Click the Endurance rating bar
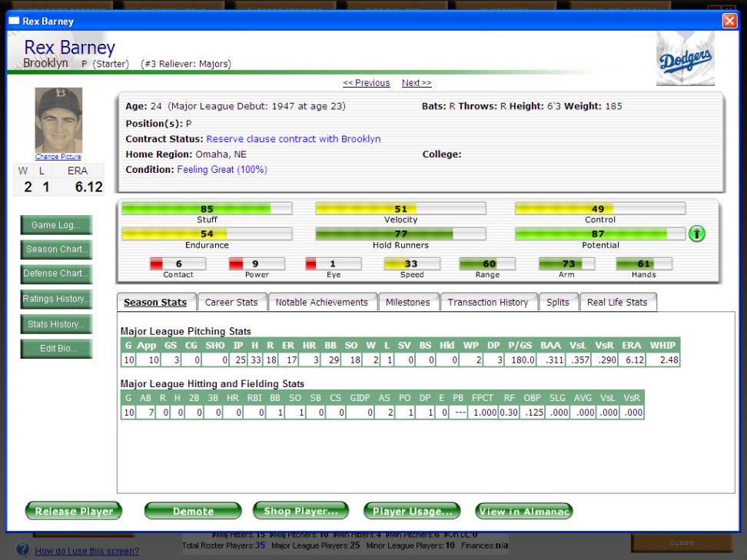The height and width of the screenshot is (560, 747). pyautogui.click(x=207, y=234)
